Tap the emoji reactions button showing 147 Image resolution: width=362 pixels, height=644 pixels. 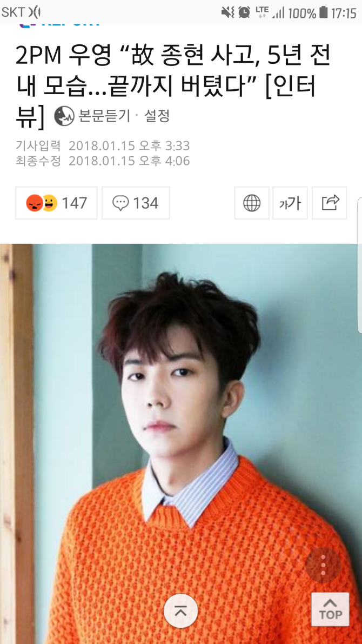coord(56,203)
